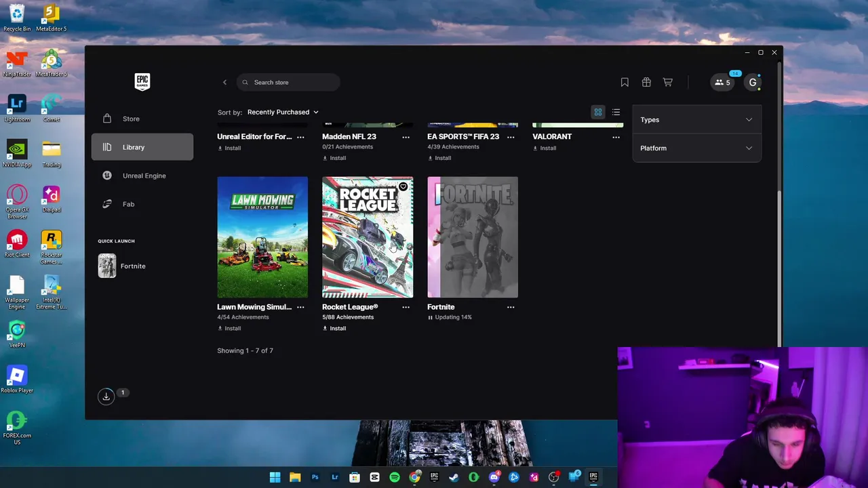Screen dimensions: 868x488
Task: Open the wishlist bookmark icon
Action: (x=625, y=82)
